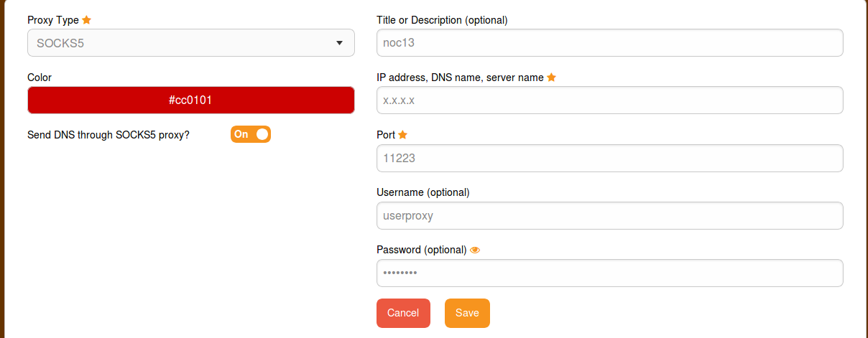Click the star icon next to IP address label
The image size is (868, 338).
pos(552,78)
